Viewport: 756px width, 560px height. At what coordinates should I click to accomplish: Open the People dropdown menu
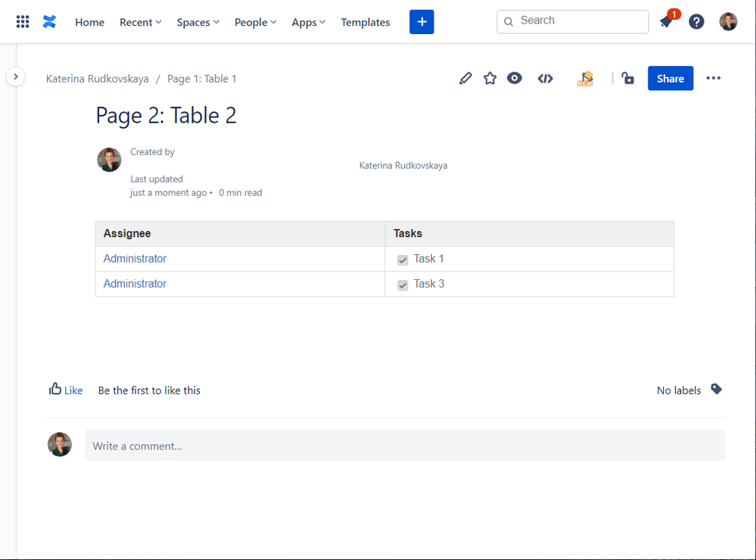point(256,22)
